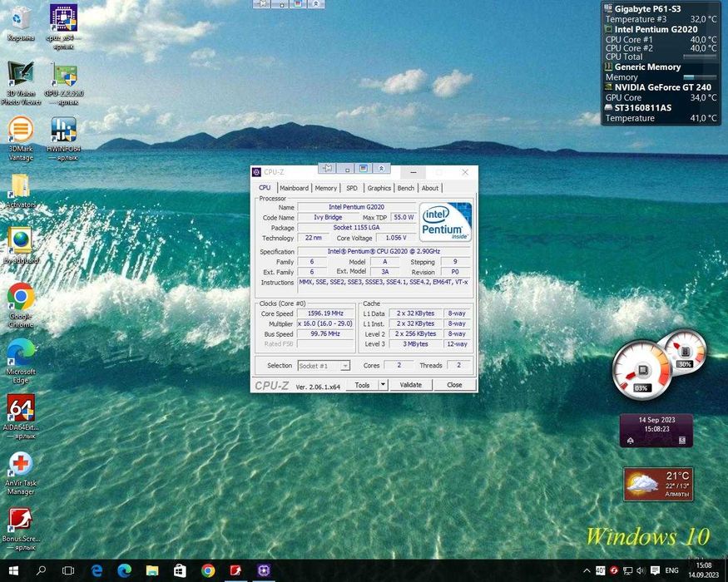
Task: Minimize the CPU-Z window
Action: 414,172
